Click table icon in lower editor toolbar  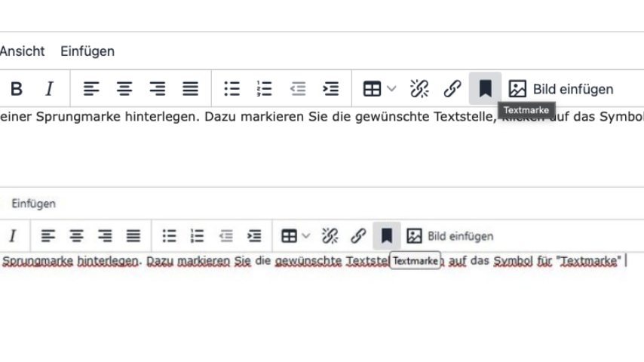[289, 236]
